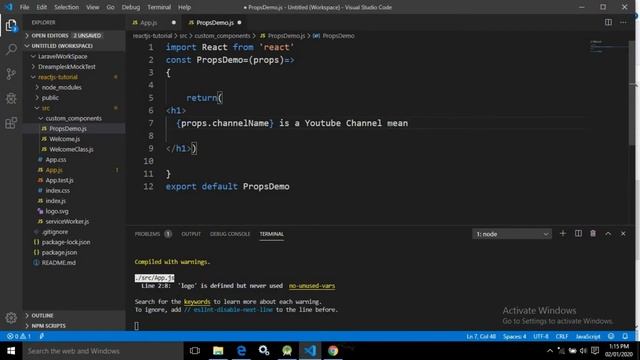The width and height of the screenshot is (640, 360).
Task: Click the custom_components breadcrumb
Action: (222, 36)
